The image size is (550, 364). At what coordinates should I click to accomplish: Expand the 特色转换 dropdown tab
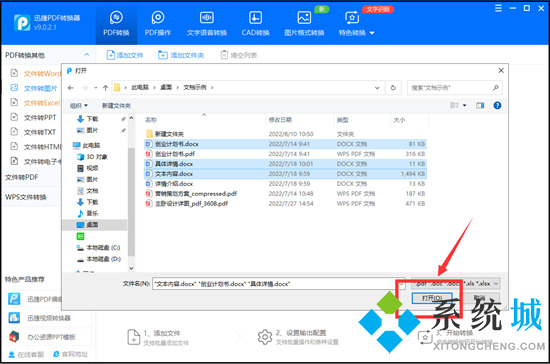[356, 24]
